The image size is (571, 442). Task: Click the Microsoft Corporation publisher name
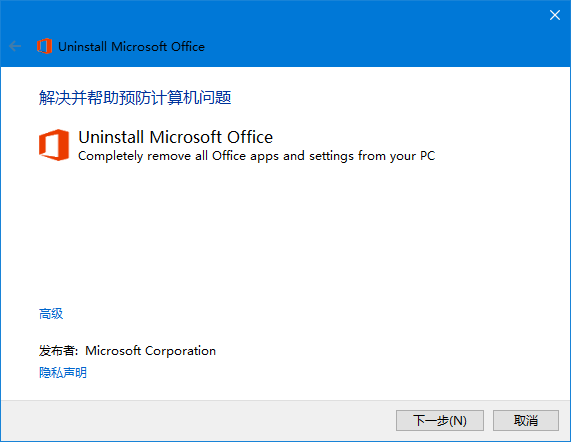click(x=150, y=351)
